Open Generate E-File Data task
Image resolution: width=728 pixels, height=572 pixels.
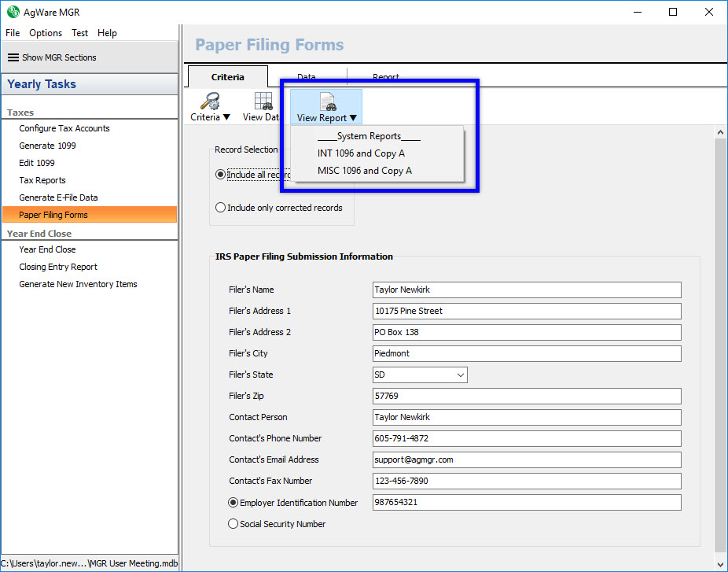tap(58, 197)
